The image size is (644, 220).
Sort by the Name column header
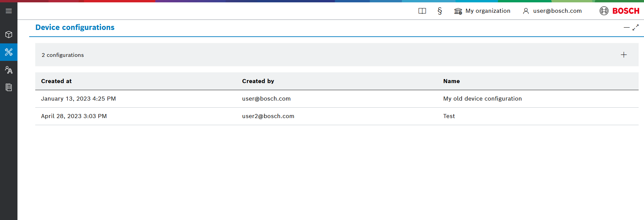point(451,81)
